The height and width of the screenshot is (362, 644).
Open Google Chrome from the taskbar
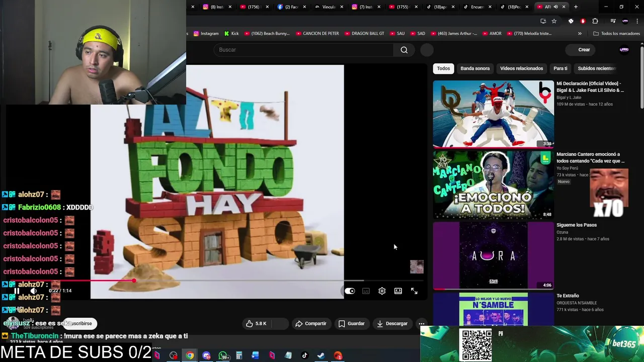(x=190, y=355)
